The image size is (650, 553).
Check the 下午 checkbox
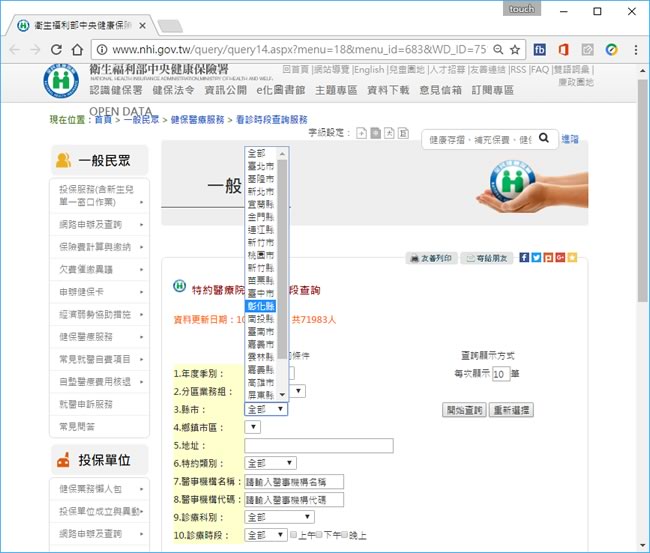click(x=320, y=536)
